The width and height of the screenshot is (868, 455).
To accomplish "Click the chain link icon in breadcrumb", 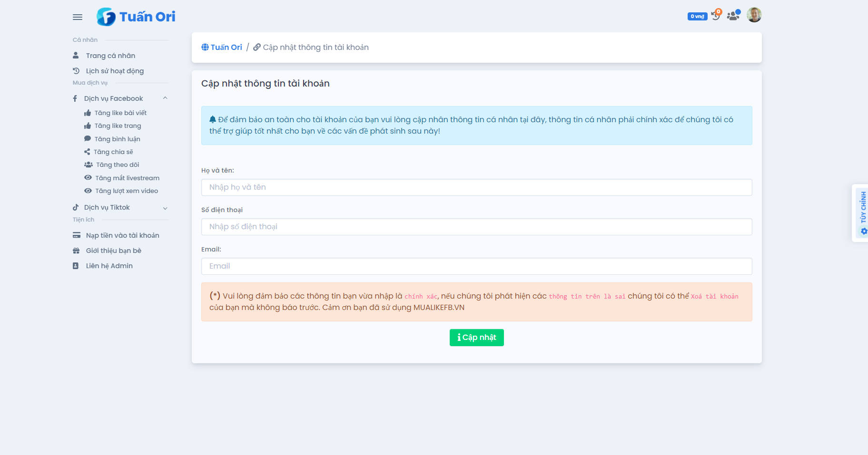I will click(257, 47).
